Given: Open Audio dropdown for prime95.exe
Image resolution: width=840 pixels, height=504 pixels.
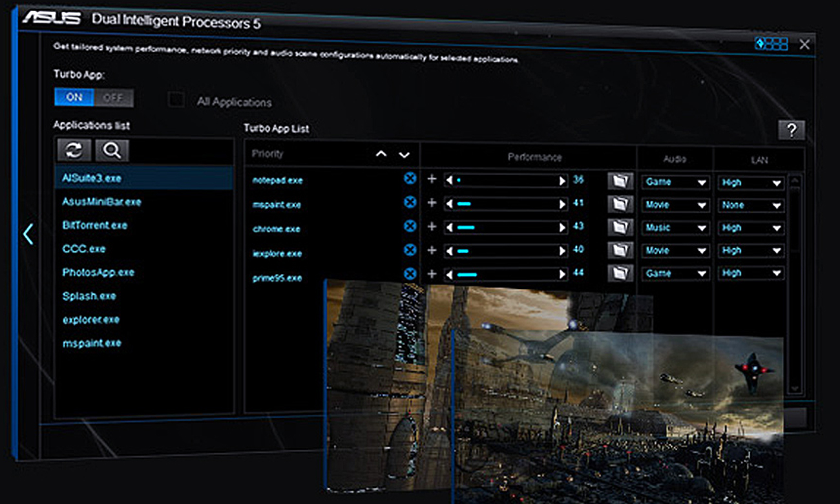Looking at the screenshot, I should (x=675, y=273).
